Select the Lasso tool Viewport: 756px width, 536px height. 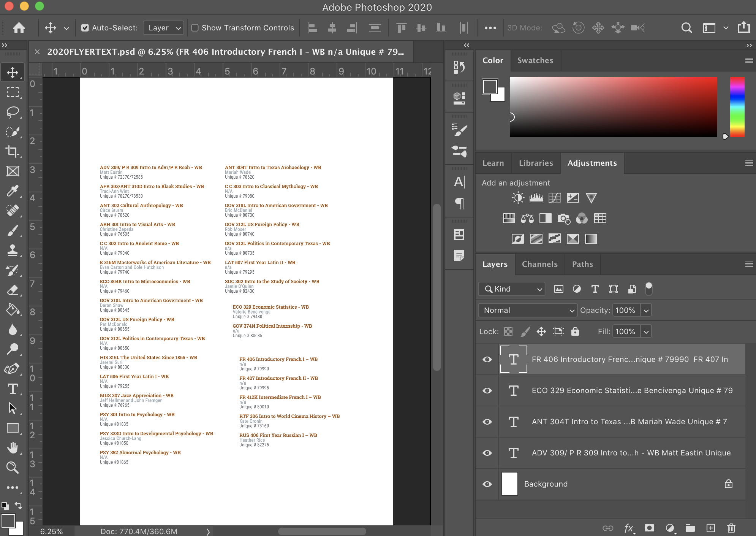pyautogui.click(x=13, y=112)
